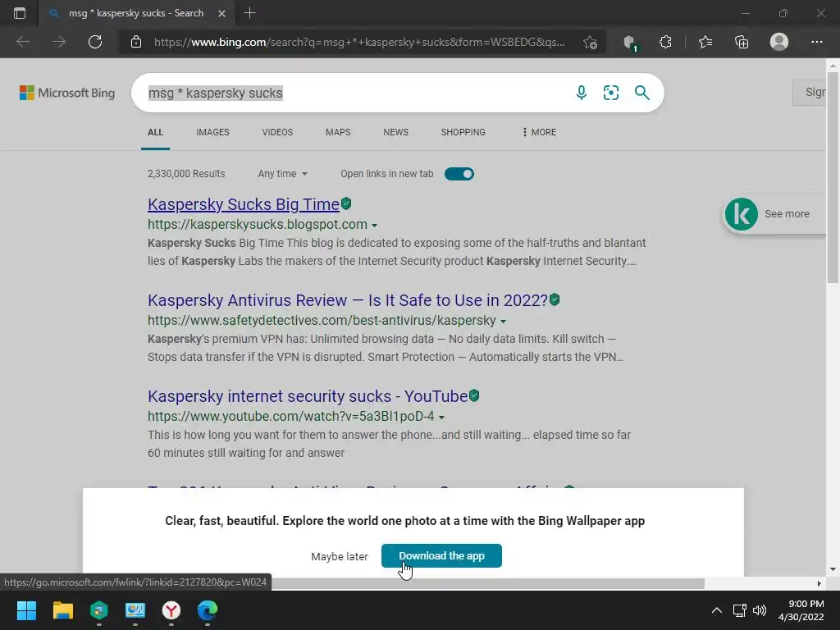Click shield badge beside Kaspersky Antivirus Review
The height and width of the screenshot is (630, 840).
[x=555, y=299]
